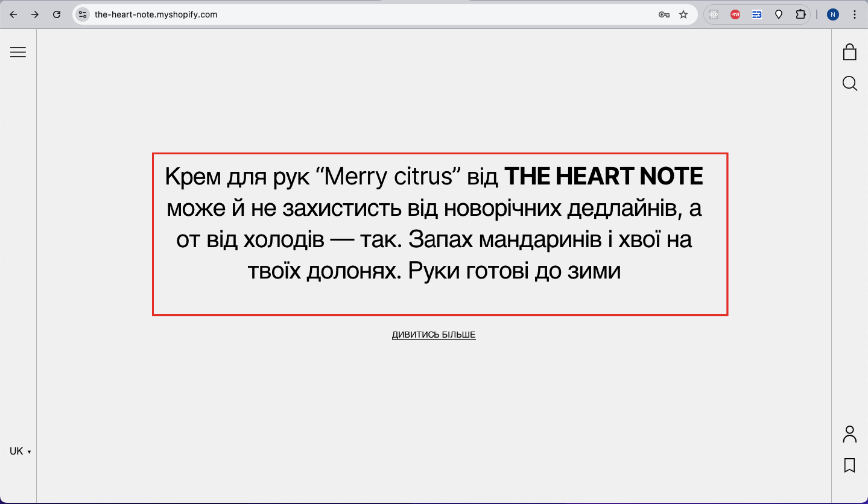Click the search magnifier icon
This screenshot has width=868, height=504.
click(x=849, y=83)
